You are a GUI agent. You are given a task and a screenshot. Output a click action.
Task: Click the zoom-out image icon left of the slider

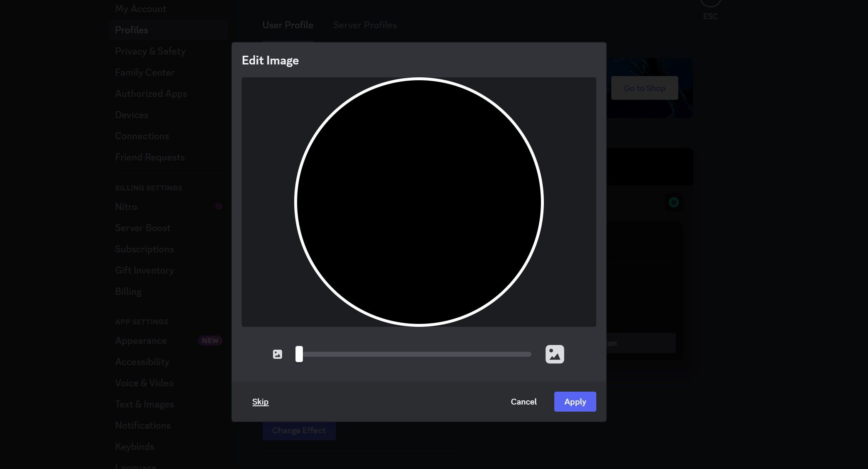click(x=277, y=354)
